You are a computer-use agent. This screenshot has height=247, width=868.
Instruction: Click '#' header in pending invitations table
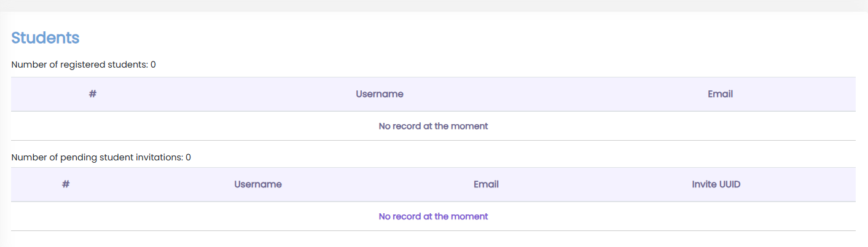tap(66, 184)
